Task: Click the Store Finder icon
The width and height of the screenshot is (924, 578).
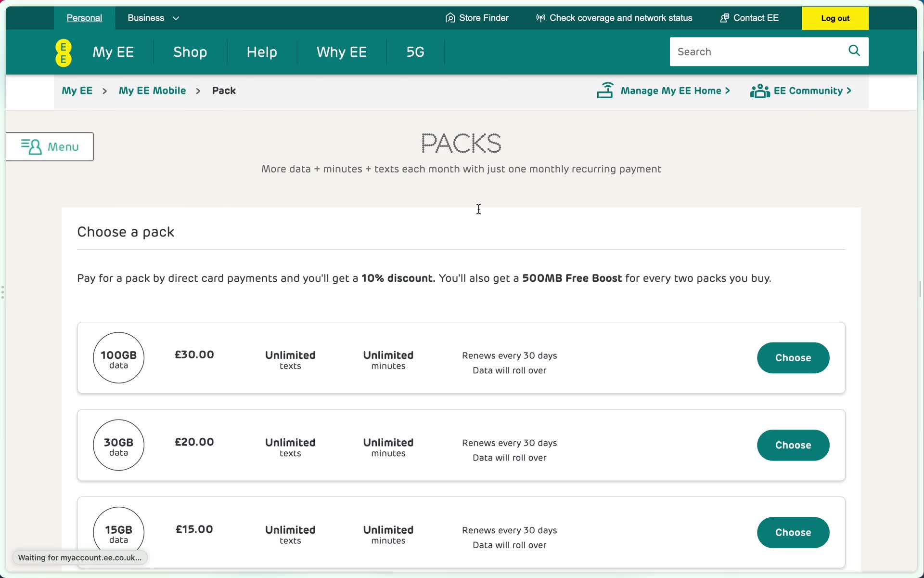Action: [450, 18]
